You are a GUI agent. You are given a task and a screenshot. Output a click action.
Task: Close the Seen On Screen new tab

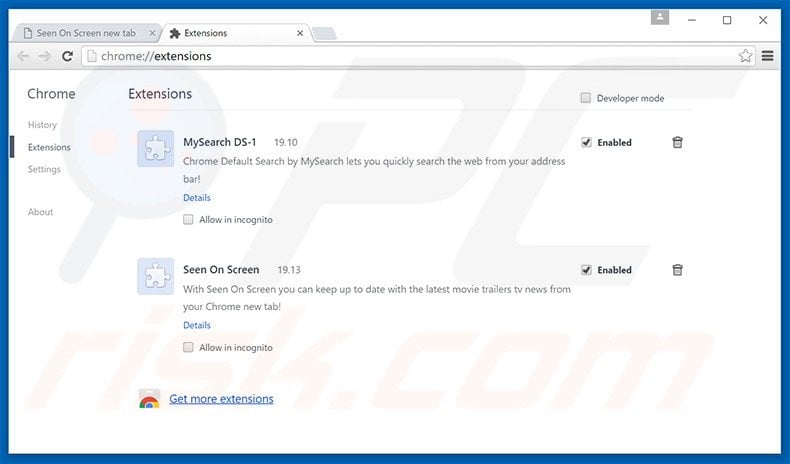[152, 33]
